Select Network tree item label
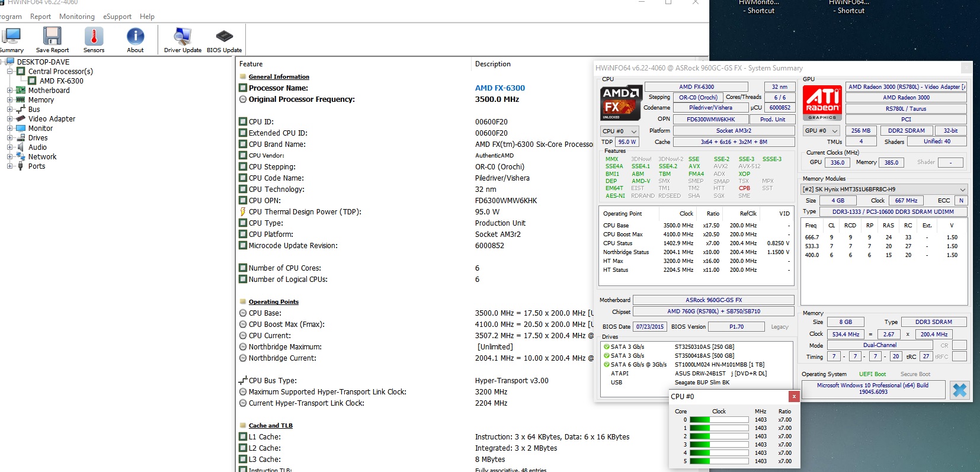This screenshot has height=472, width=980. (x=43, y=157)
